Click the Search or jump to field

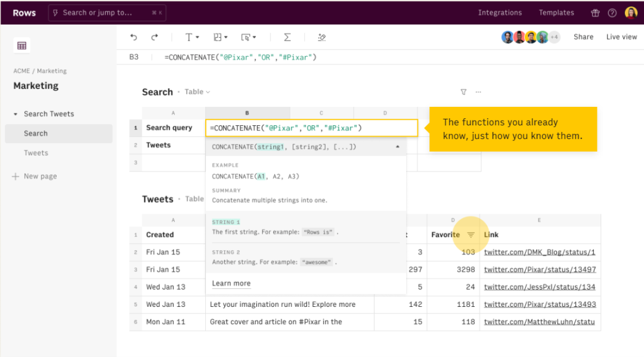(x=107, y=13)
